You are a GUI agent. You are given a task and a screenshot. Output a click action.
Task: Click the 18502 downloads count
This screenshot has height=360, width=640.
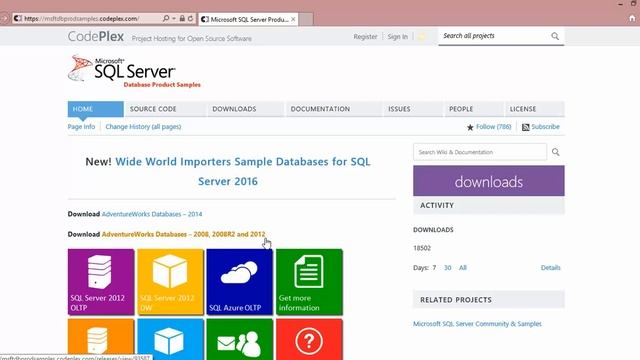click(422, 248)
